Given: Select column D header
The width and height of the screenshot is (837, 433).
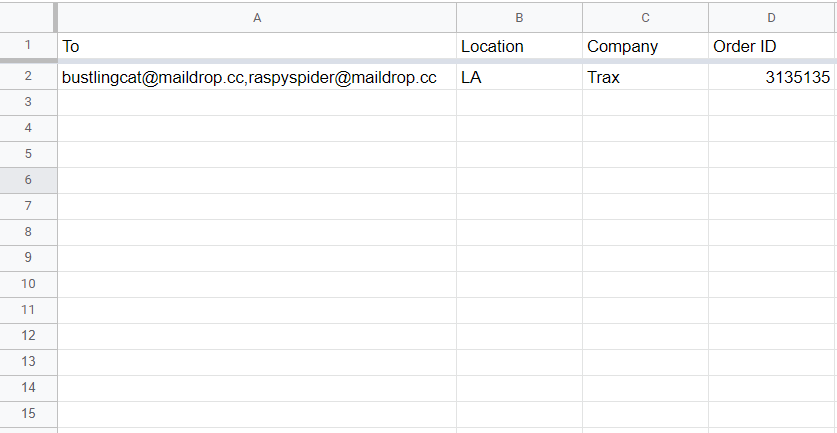Looking at the screenshot, I should [771, 17].
